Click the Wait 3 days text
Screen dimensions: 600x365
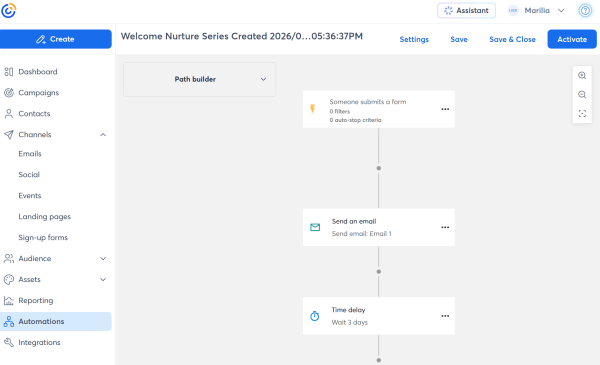click(x=350, y=323)
